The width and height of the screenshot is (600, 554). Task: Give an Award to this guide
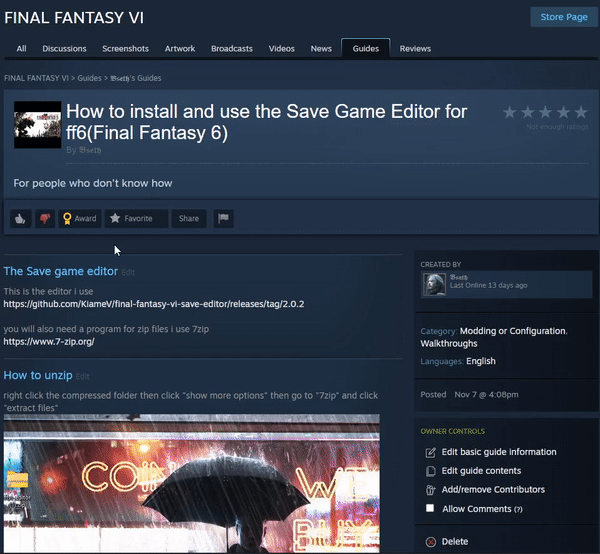click(x=80, y=218)
